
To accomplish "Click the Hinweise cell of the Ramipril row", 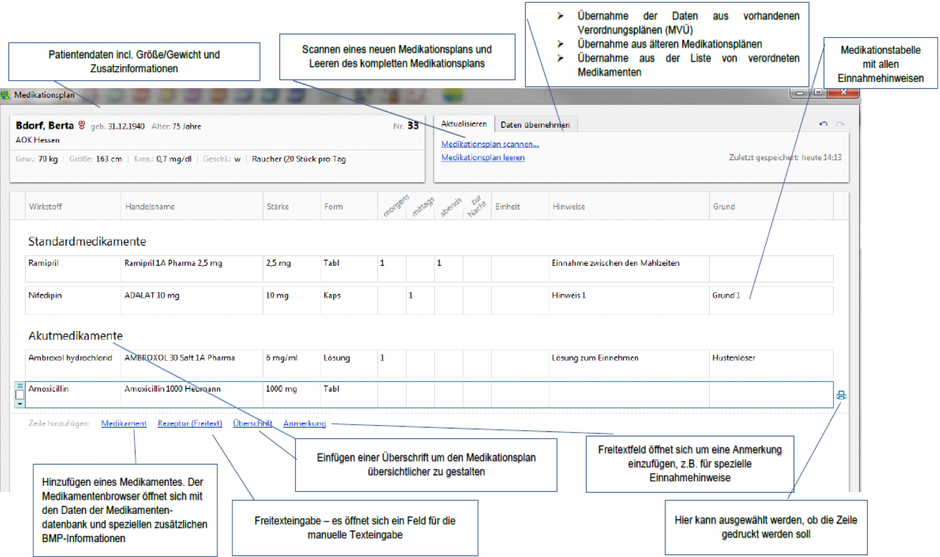I will 629,269.
